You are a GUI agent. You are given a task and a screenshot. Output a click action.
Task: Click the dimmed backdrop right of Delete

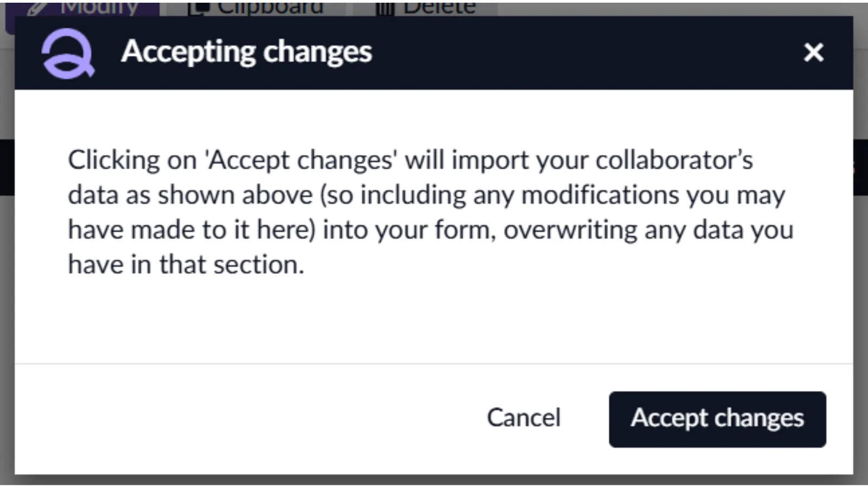[x=678, y=8]
